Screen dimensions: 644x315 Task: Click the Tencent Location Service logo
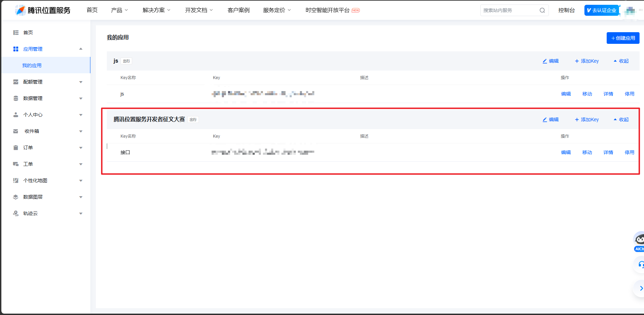coord(43,10)
